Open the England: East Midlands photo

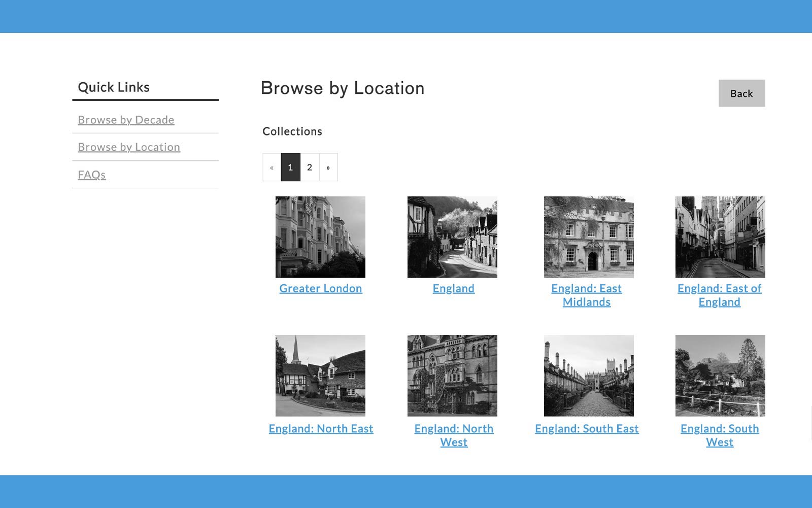click(x=589, y=237)
